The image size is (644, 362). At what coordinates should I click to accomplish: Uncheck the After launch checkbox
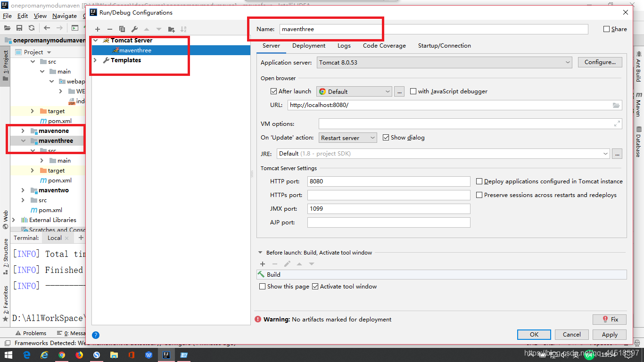click(x=273, y=91)
